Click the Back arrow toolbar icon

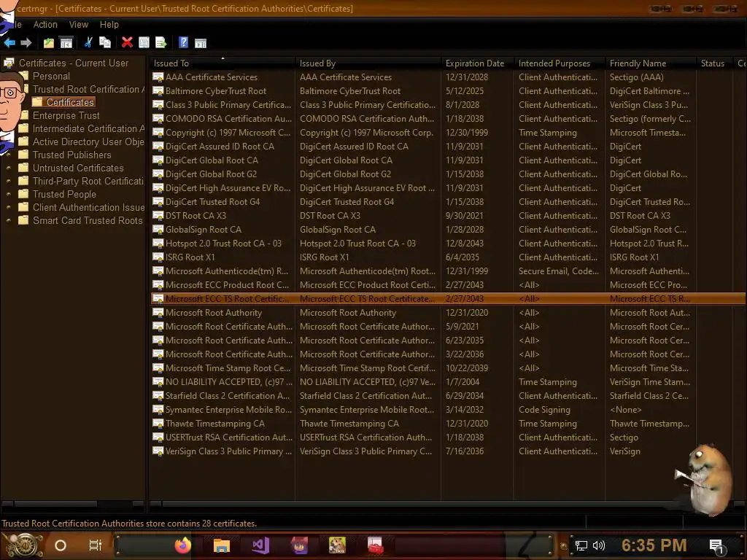[9, 43]
